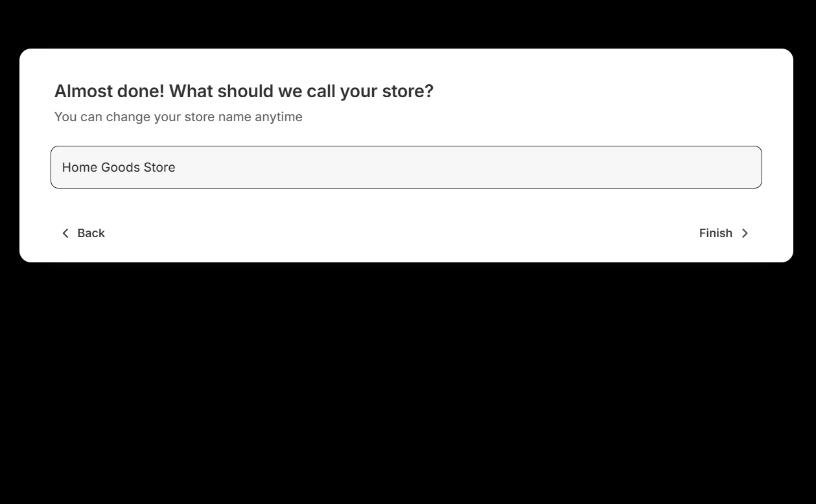Click the word "store?" in the heading
816x504 pixels.
[408, 91]
